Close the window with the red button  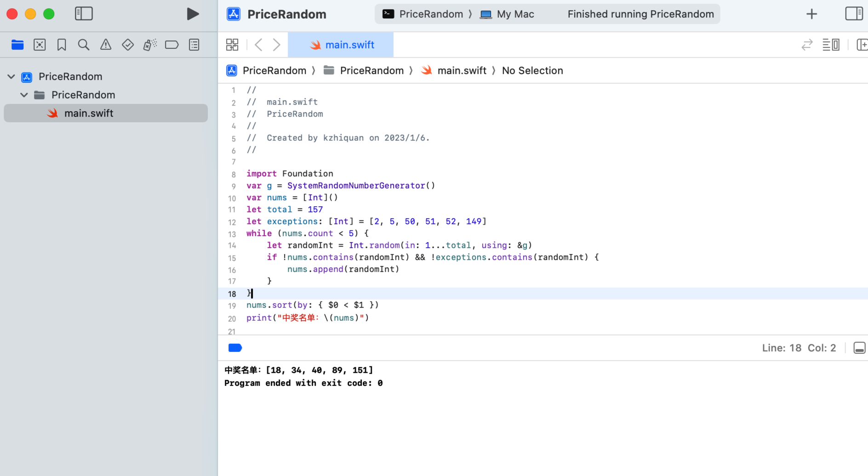coord(12,14)
